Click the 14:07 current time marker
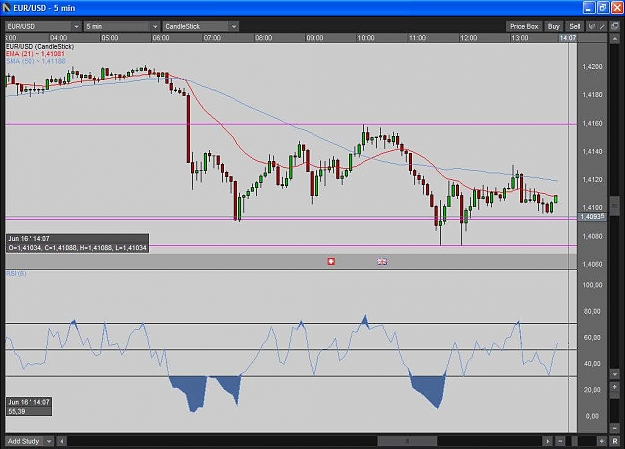625x449 pixels. click(567, 38)
